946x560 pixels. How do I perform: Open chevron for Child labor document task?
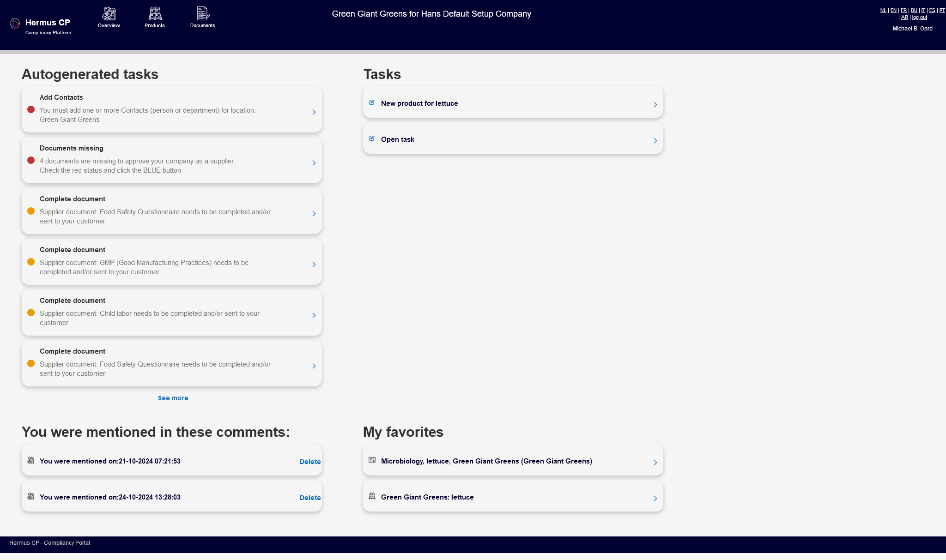coord(314,315)
